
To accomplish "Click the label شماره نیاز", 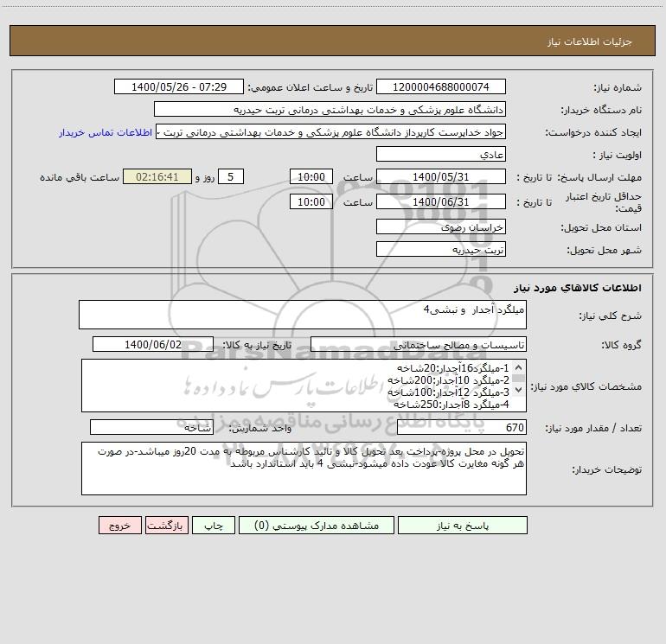I will pos(618,87).
